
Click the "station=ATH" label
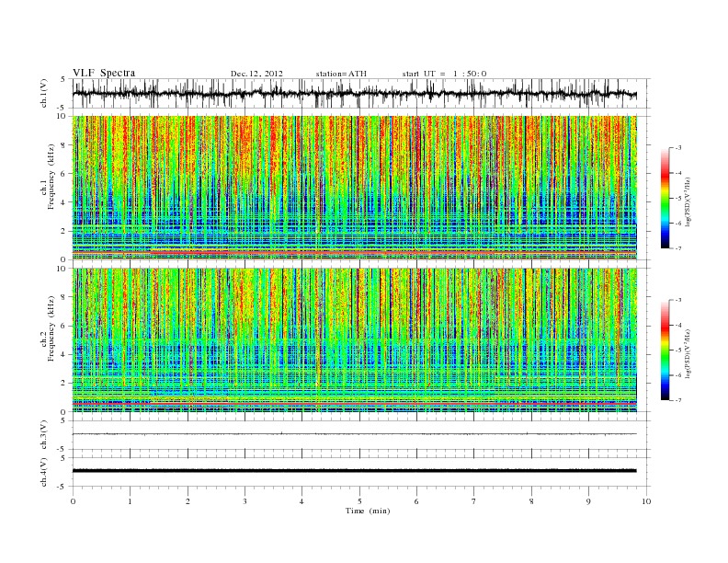341,74
